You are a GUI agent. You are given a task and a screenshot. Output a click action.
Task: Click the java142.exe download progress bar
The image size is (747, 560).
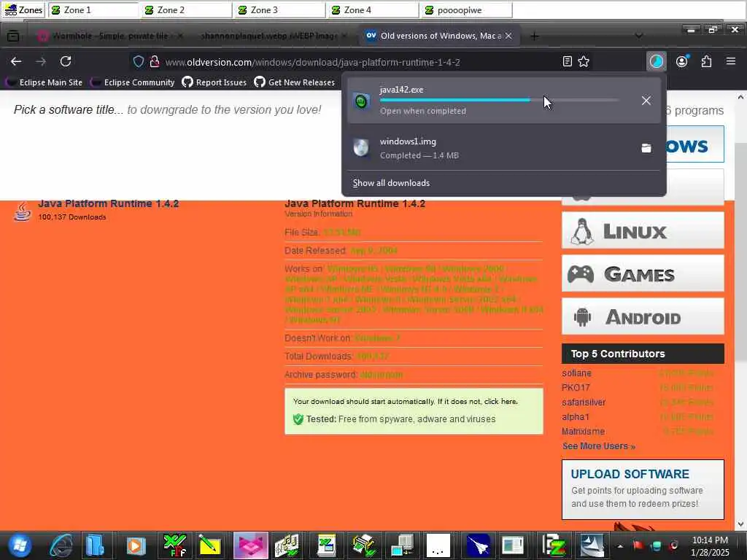pyautogui.click(x=499, y=100)
